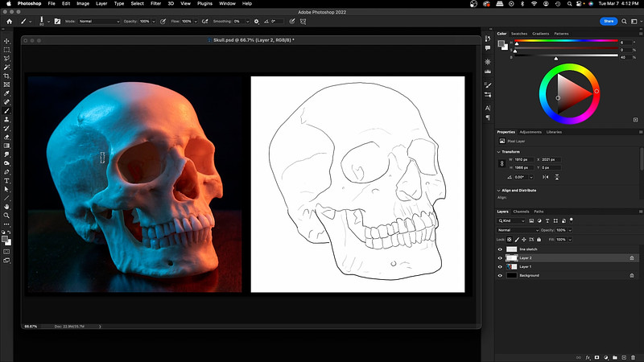Open the Libraries tab

tap(554, 132)
